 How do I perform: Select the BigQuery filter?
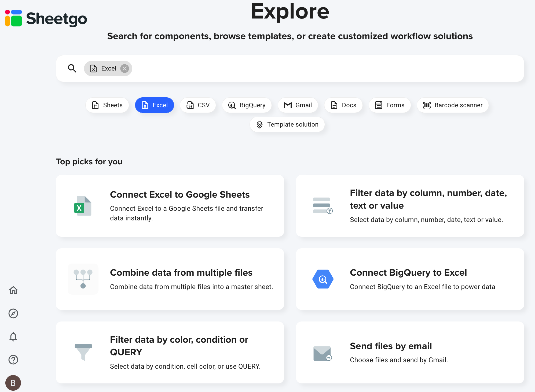[247, 105]
